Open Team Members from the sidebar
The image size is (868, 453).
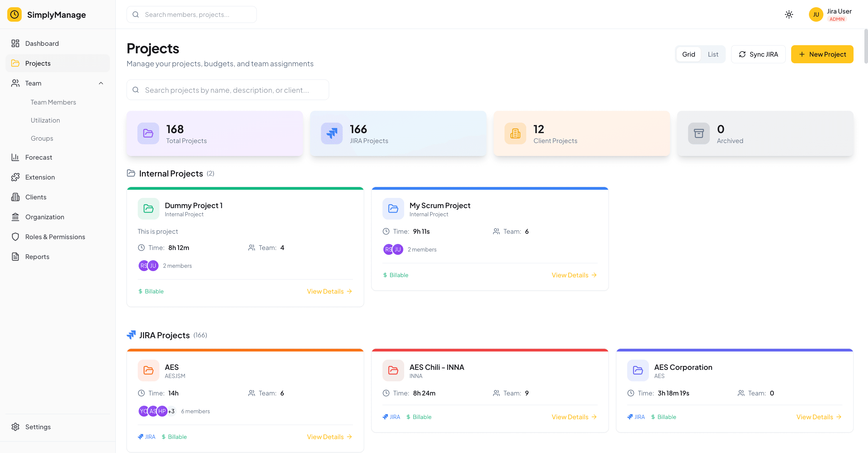53,102
